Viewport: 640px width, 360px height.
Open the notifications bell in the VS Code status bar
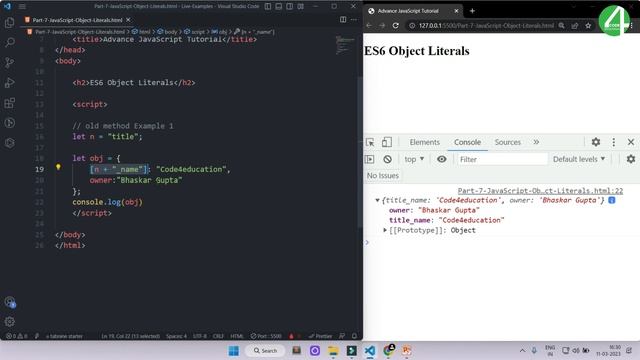tap(354, 336)
